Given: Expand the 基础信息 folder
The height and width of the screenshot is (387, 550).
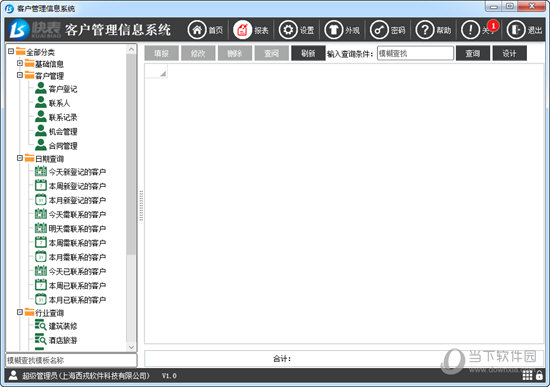Looking at the screenshot, I should 20,63.
